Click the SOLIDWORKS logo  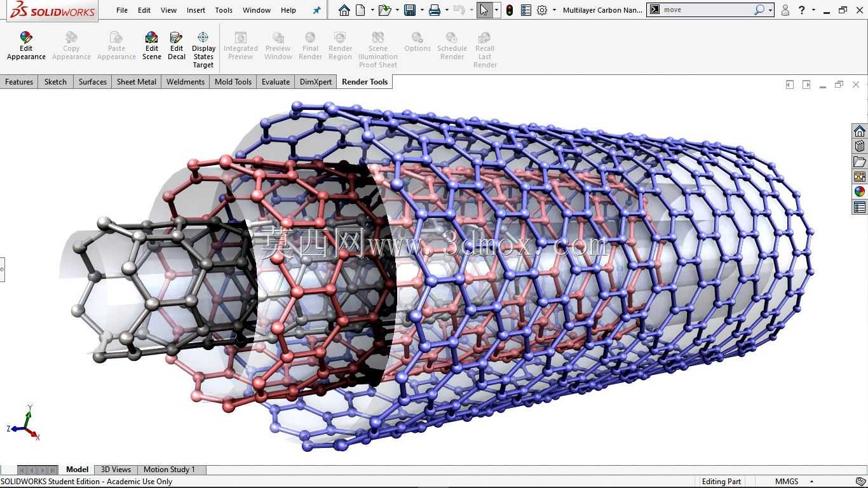click(53, 10)
